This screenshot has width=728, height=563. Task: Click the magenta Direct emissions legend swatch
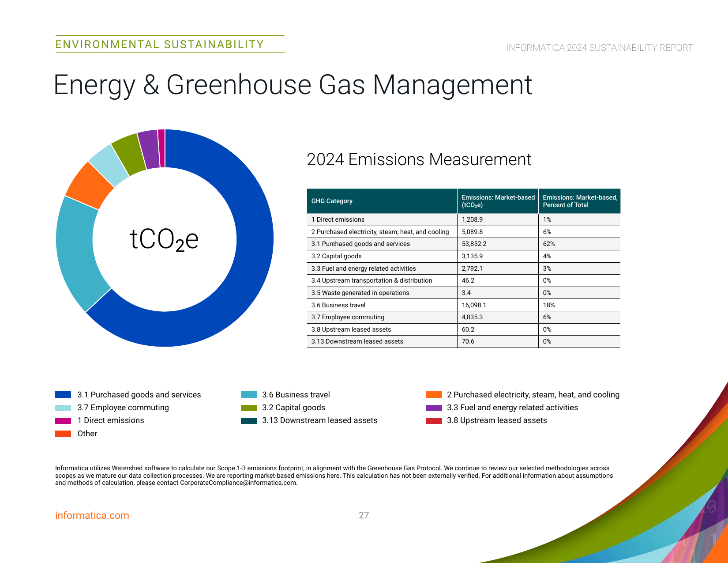63,420
